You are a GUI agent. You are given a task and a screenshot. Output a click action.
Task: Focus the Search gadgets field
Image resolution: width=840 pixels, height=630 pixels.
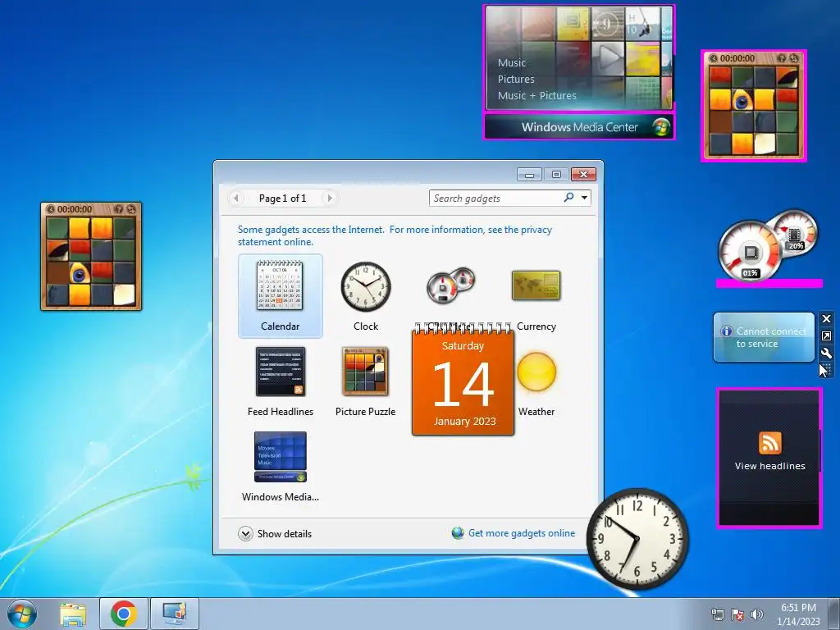coord(495,199)
